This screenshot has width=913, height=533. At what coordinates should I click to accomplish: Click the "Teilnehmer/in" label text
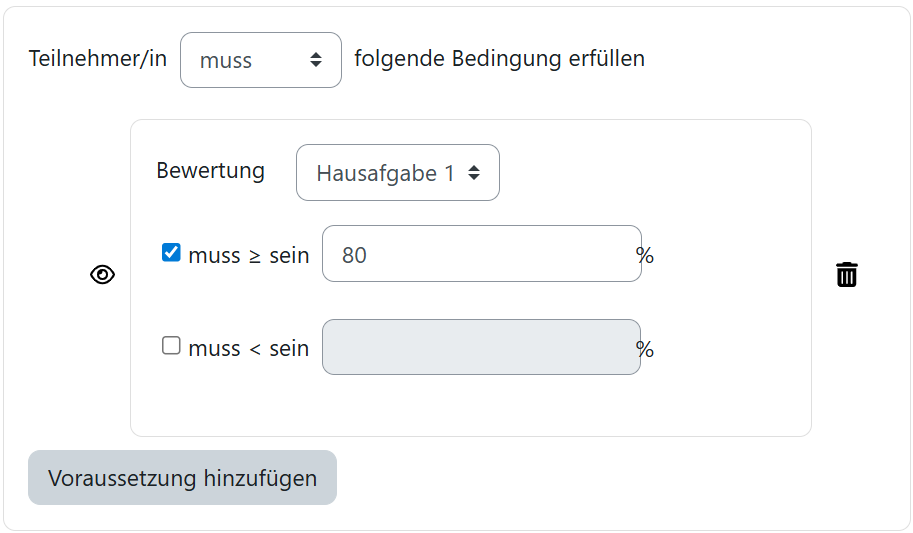(98, 59)
